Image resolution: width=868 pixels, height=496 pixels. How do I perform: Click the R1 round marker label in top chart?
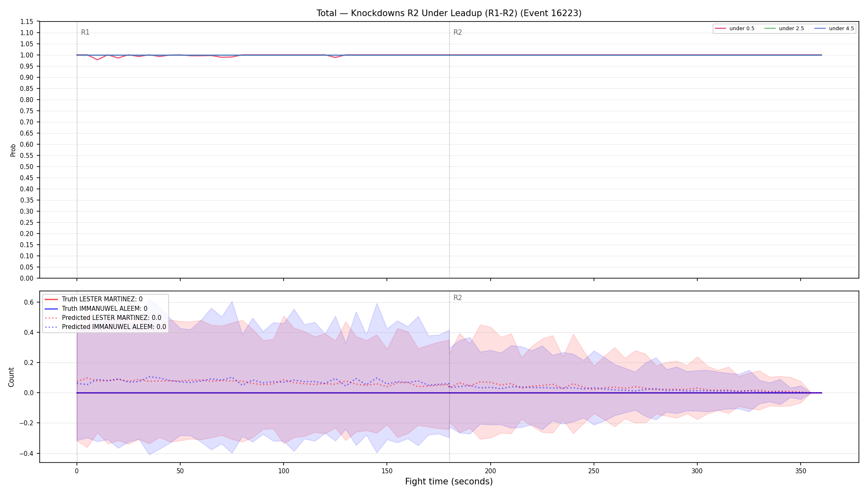(x=85, y=32)
